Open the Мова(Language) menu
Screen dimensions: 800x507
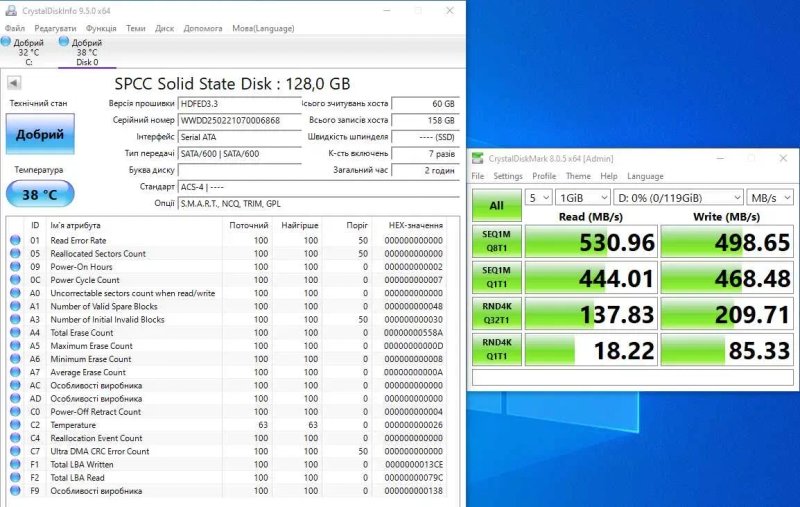tap(263, 28)
